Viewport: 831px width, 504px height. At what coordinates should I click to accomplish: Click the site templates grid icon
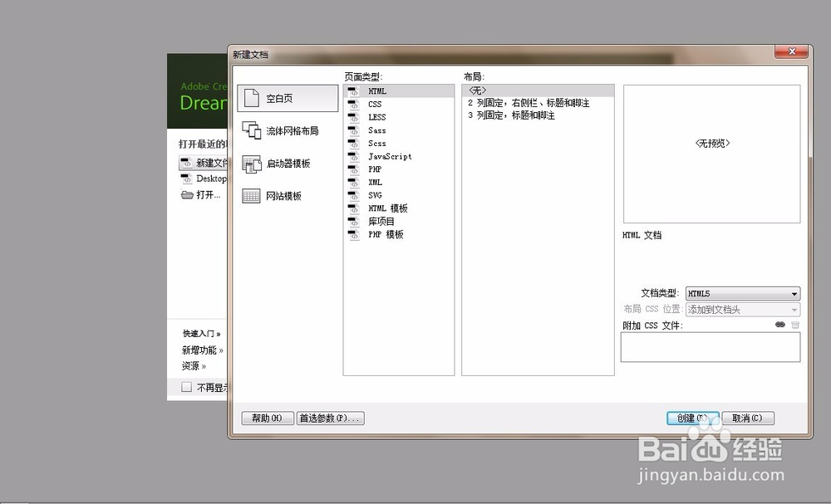pos(251,196)
